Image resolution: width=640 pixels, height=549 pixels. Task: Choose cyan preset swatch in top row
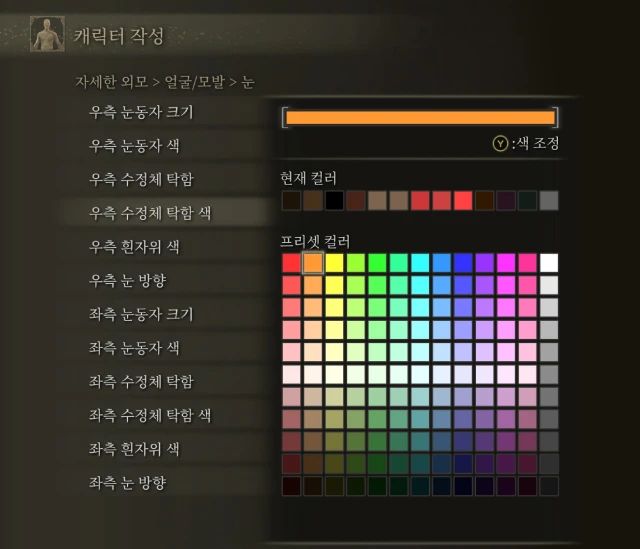[420, 263]
